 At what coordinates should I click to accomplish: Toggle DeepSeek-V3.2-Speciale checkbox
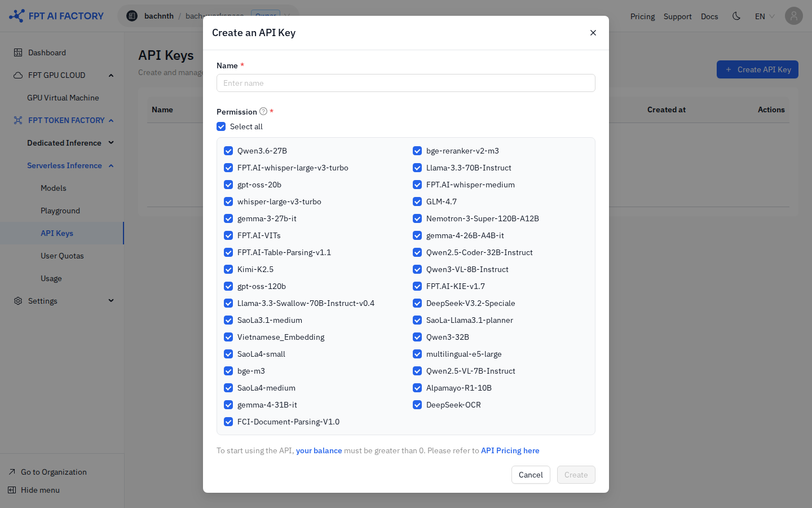(x=417, y=303)
